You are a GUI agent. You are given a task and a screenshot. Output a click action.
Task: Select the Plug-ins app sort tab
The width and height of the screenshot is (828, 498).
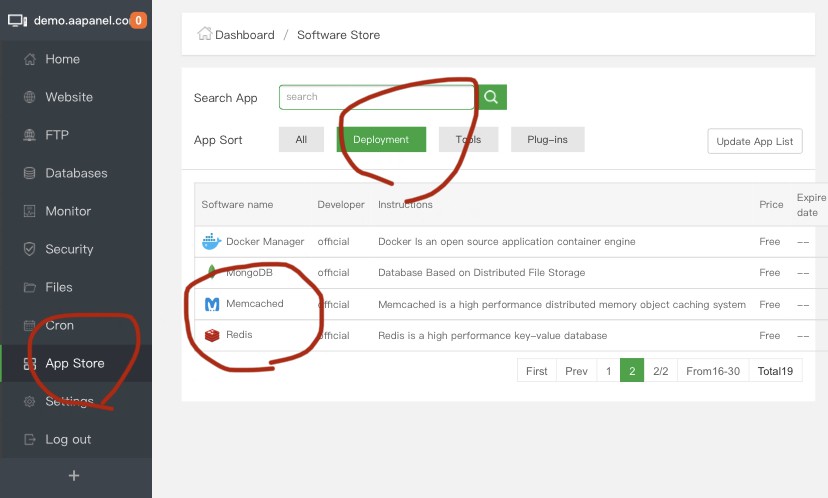(547, 139)
